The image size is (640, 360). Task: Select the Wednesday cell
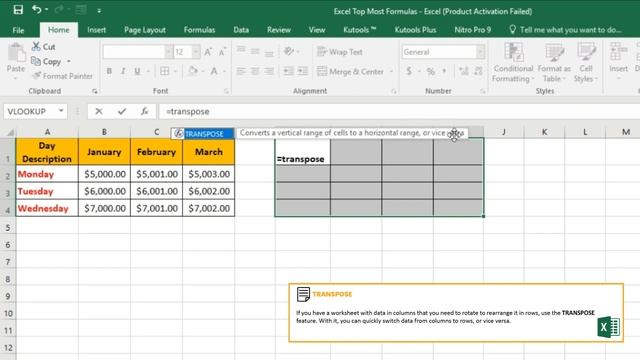coord(47,208)
